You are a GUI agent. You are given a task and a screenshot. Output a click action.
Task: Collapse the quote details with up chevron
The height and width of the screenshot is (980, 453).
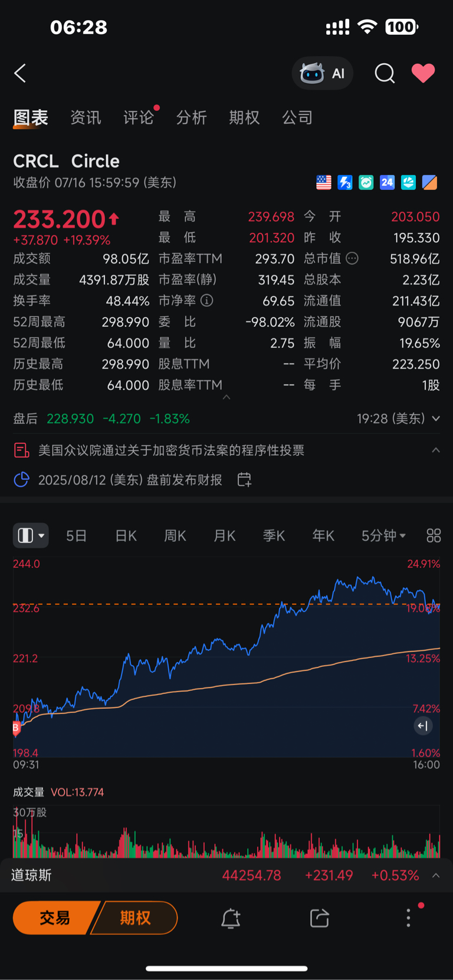pos(226,397)
